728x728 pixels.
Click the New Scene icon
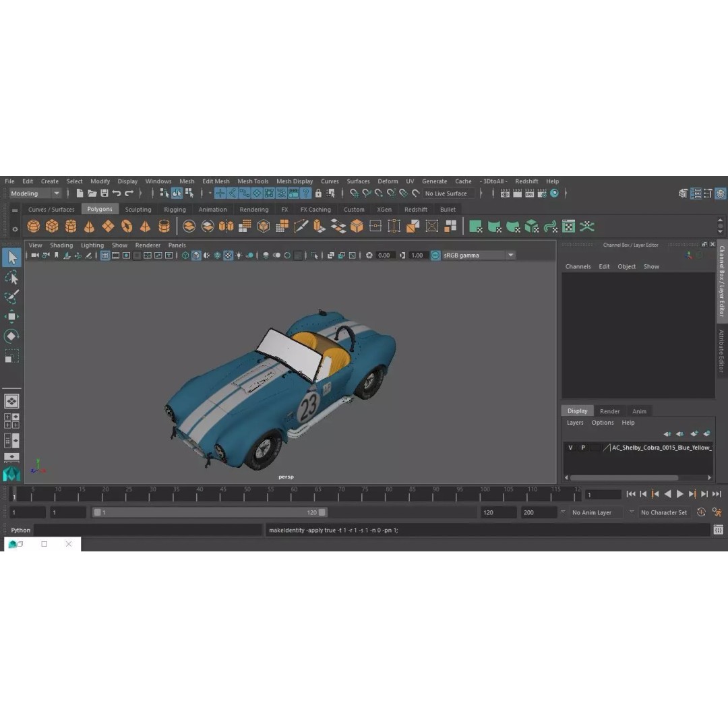80,193
